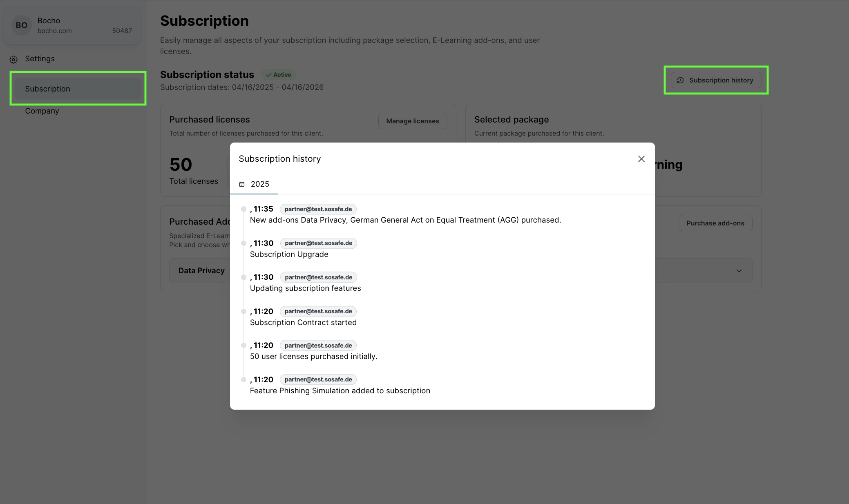
Task: Click the calendar icon beside 2025
Action: 242,184
